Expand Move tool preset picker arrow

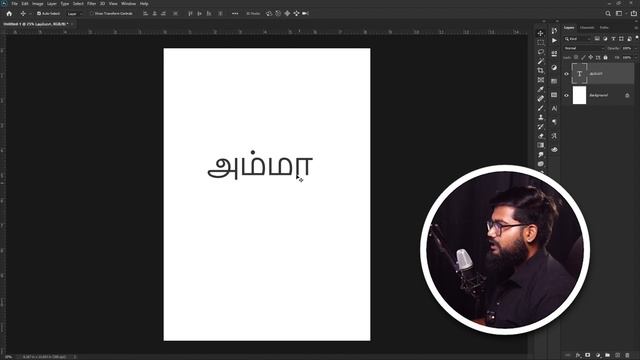point(30,14)
